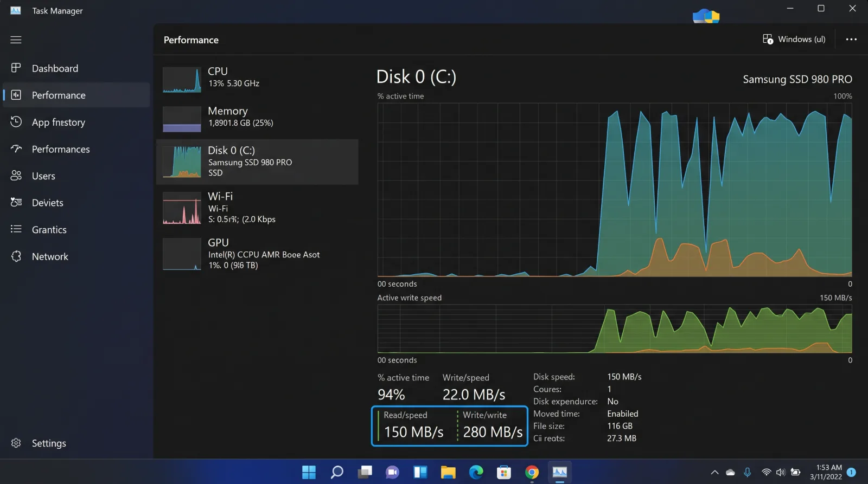Open the Wi-Fi tray icon
The width and height of the screenshot is (868, 484).
tap(766, 473)
